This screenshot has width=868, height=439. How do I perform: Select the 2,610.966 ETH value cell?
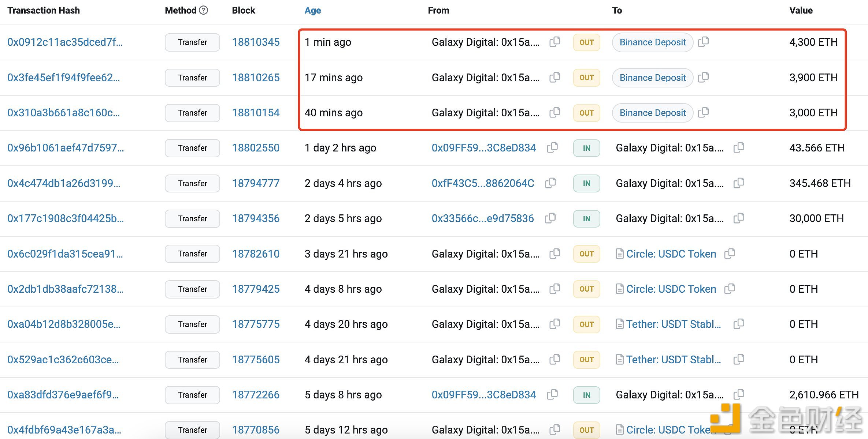click(824, 395)
